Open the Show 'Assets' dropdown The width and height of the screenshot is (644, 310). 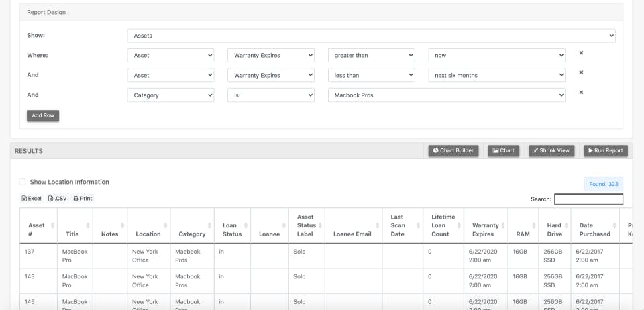tap(371, 36)
